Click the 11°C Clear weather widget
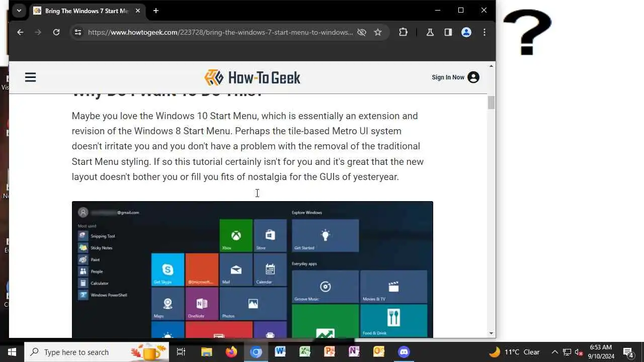The width and height of the screenshot is (644, 362). 514,352
